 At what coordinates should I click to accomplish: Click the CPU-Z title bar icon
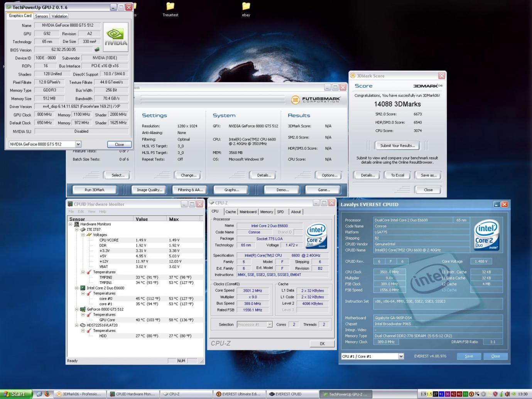[x=211, y=203]
